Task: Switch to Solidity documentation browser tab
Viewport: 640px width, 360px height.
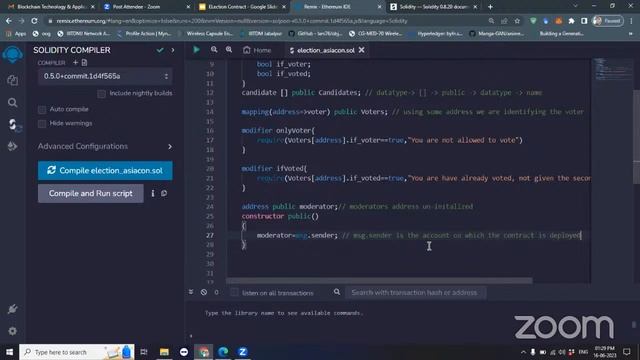Action: point(434,7)
